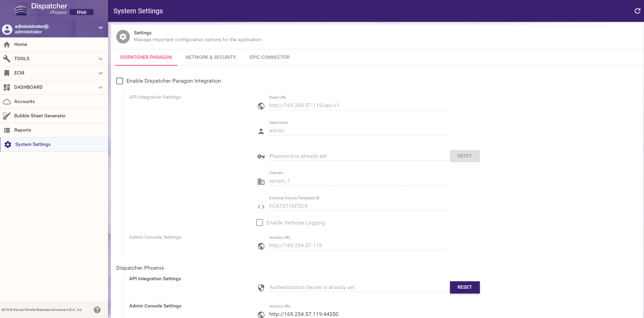The height and width of the screenshot is (318, 644).
Task: Click the Domain field containing tenant_1
Action: tap(358, 181)
